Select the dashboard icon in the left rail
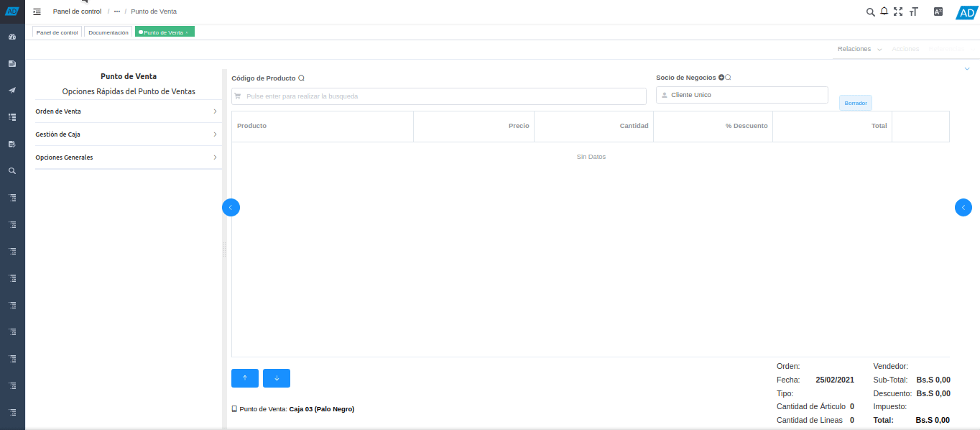Viewport: 980px width, 430px height. pos(11,36)
